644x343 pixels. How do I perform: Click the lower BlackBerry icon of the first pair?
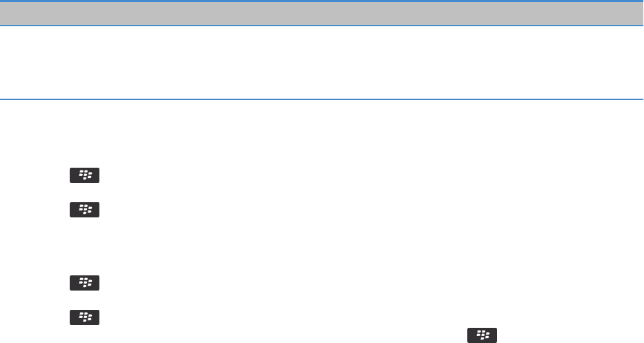coord(84,210)
